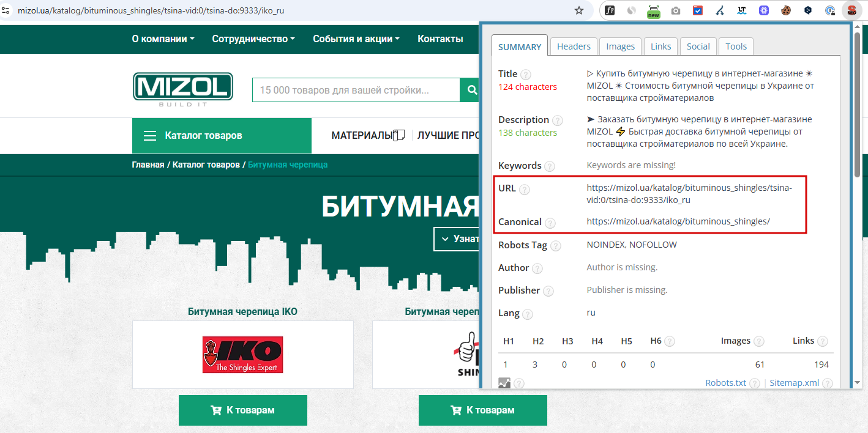Screen dimensions: 868x433
Task: Click help icon beside Sitemap.xml
Action: pyautogui.click(x=827, y=383)
